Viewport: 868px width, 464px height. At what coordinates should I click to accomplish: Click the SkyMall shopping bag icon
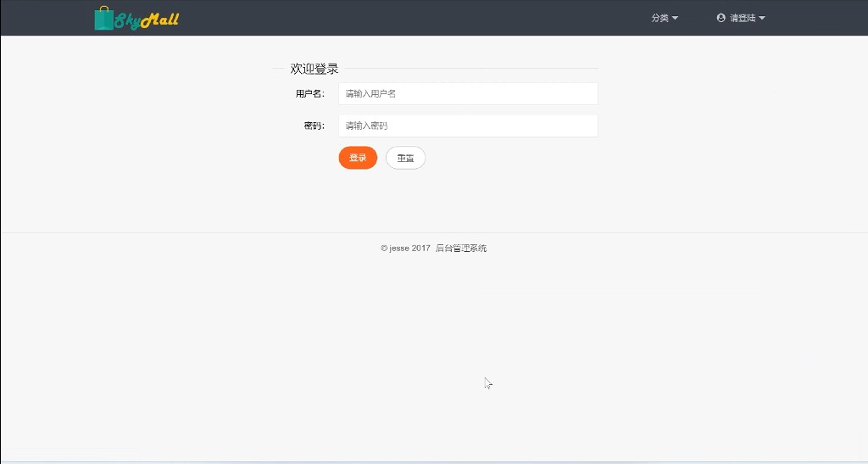pyautogui.click(x=103, y=19)
